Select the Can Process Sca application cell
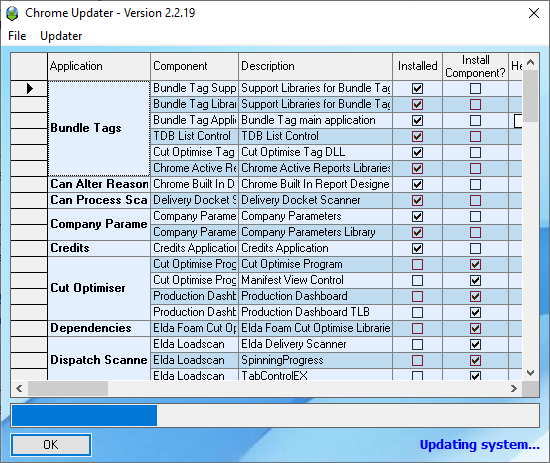 pos(99,200)
